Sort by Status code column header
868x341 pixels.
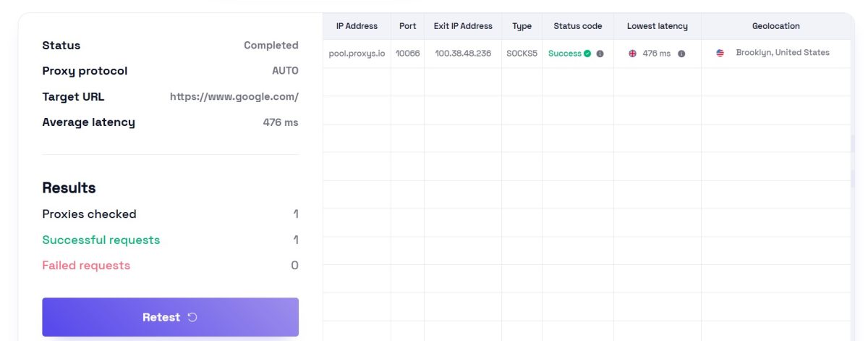577,26
